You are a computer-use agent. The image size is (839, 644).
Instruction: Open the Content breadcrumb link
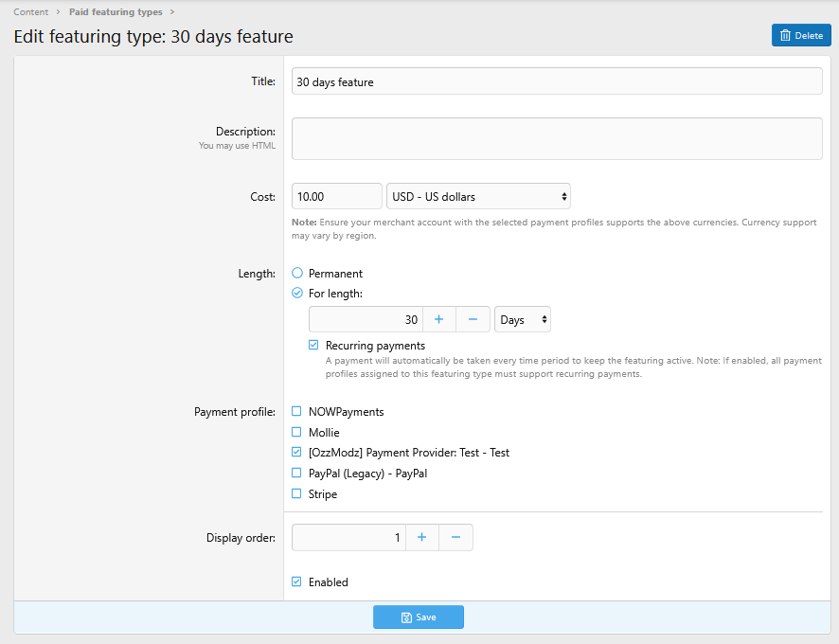point(31,11)
